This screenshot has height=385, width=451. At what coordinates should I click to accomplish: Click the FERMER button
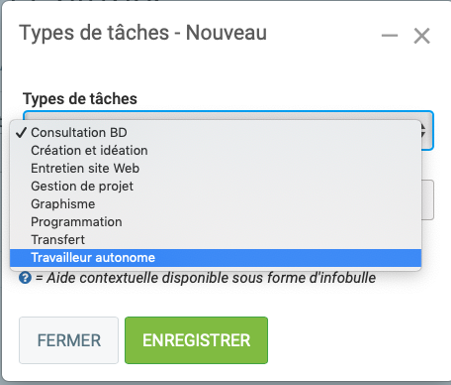pos(69,340)
